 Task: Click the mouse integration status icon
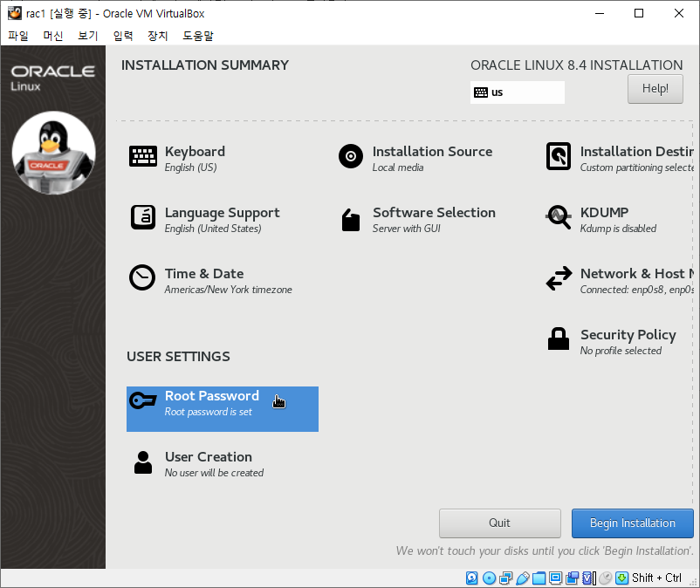pos(606,578)
